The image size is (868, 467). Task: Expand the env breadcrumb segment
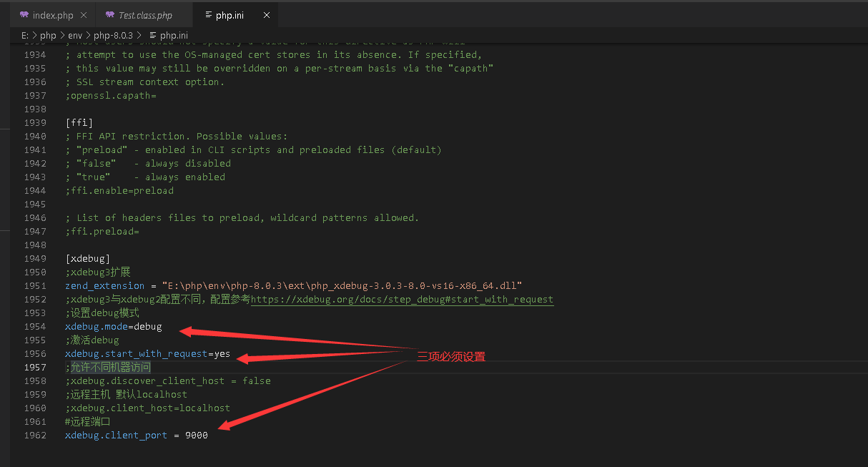point(75,35)
